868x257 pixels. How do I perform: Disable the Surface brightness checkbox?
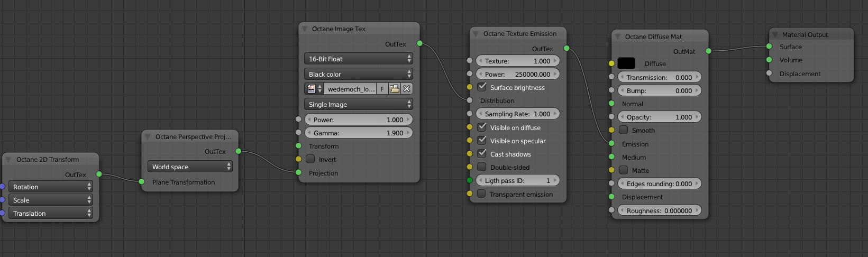482,87
